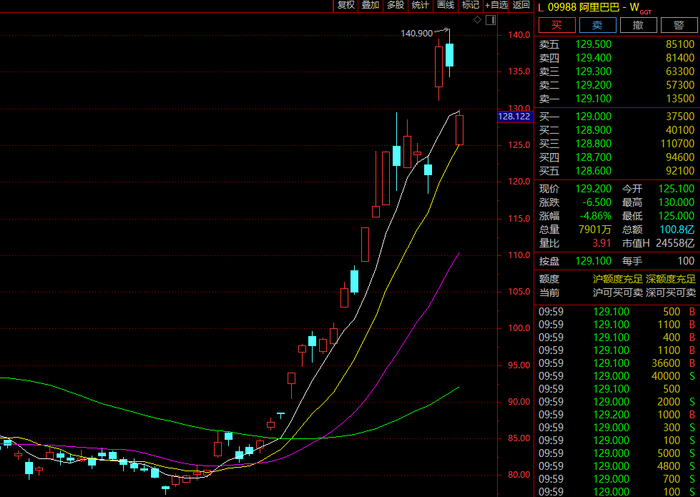Click the 今开 value 125.100
Screen dimensions: 700x497
(x=676, y=189)
